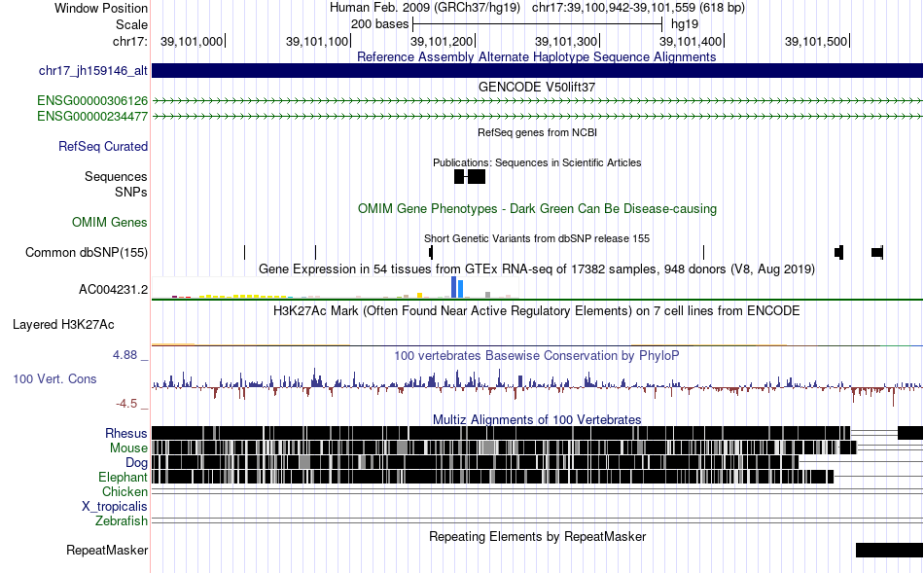Click the 4.88 PhyloP upper scale value

click(x=124, y=355)
